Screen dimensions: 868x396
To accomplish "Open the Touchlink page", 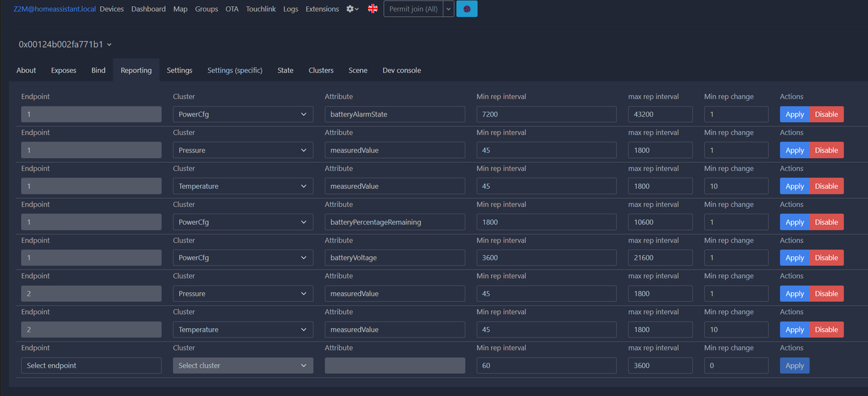I will 261,9.
